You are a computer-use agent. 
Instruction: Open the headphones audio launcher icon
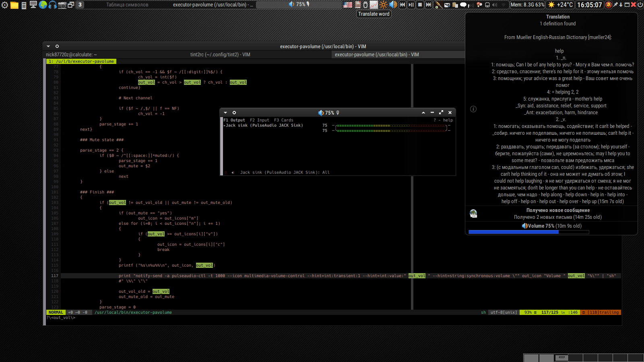point(53,5)
